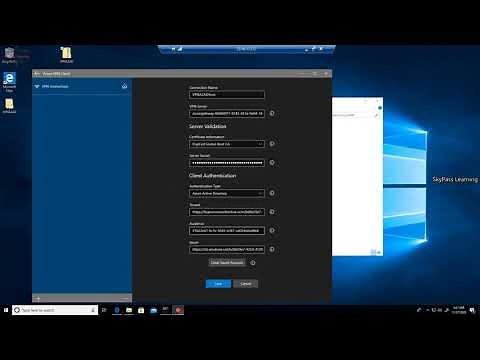Click the VPN Server input field
Image resolution: width=480 pixels, height=360 pixels.
click(227, 114)
